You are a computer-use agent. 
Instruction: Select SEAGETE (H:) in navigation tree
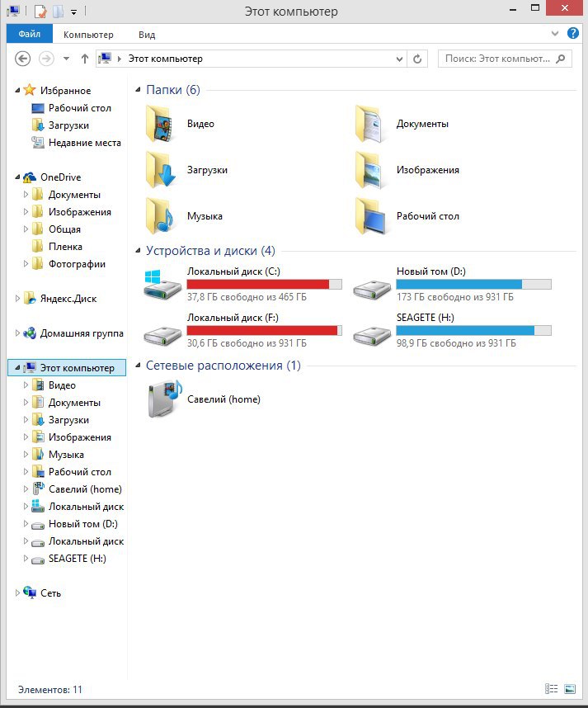pos(78,559)
